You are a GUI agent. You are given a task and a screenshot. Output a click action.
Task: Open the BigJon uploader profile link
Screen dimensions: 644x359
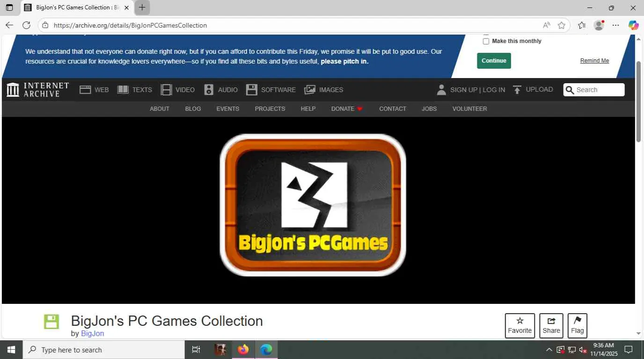[92, 333]
